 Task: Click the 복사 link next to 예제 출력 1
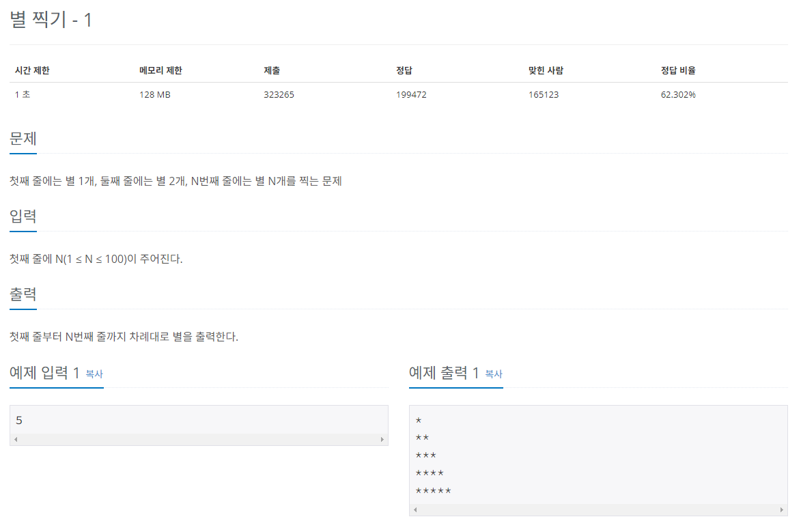click(494, 374)
